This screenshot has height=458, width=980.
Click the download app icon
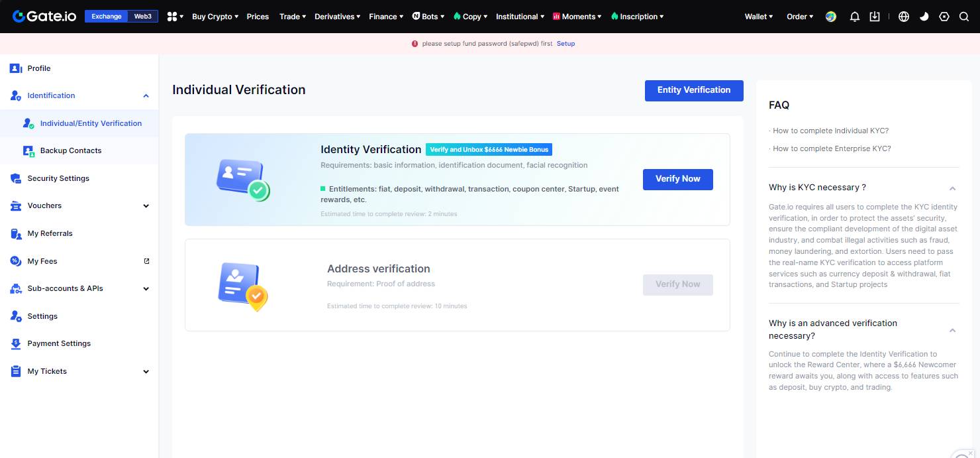(x=875, y=17)
